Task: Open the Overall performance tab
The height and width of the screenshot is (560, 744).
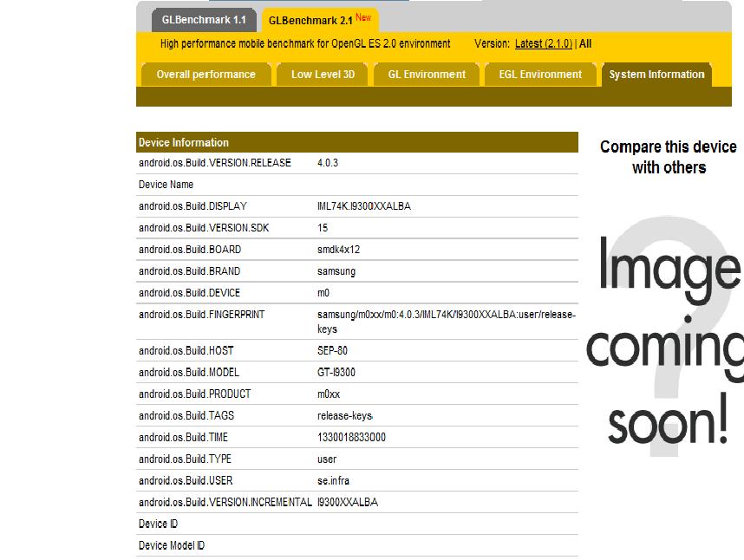Action: click(206, 75)
